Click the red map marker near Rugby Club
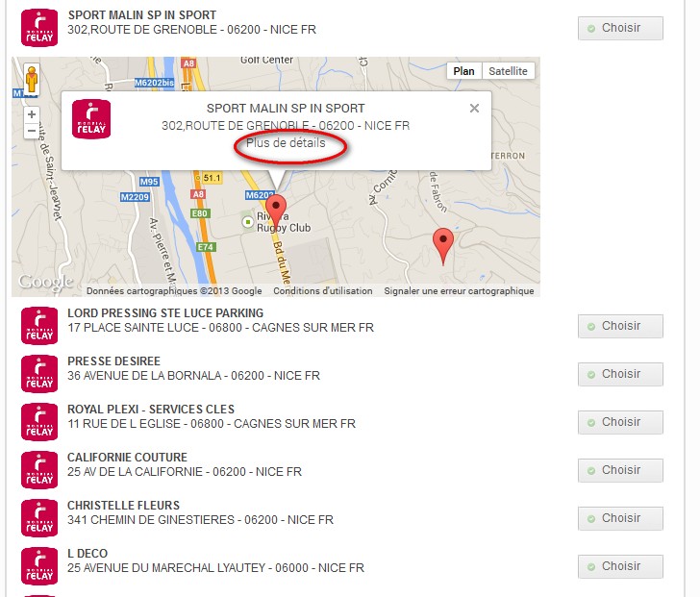The image size is (700, 597). pyautogui.click(x=276, y=213)
